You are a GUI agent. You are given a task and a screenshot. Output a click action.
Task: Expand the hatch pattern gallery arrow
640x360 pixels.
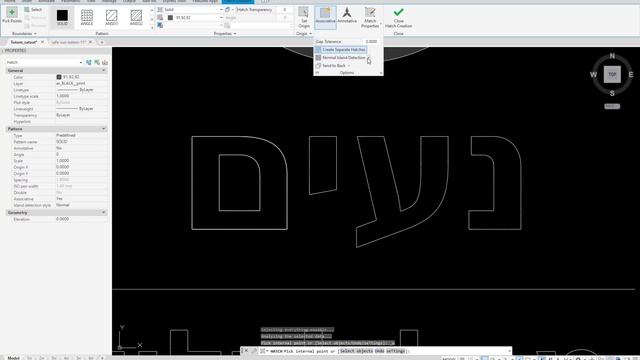(x=152, y=27)
